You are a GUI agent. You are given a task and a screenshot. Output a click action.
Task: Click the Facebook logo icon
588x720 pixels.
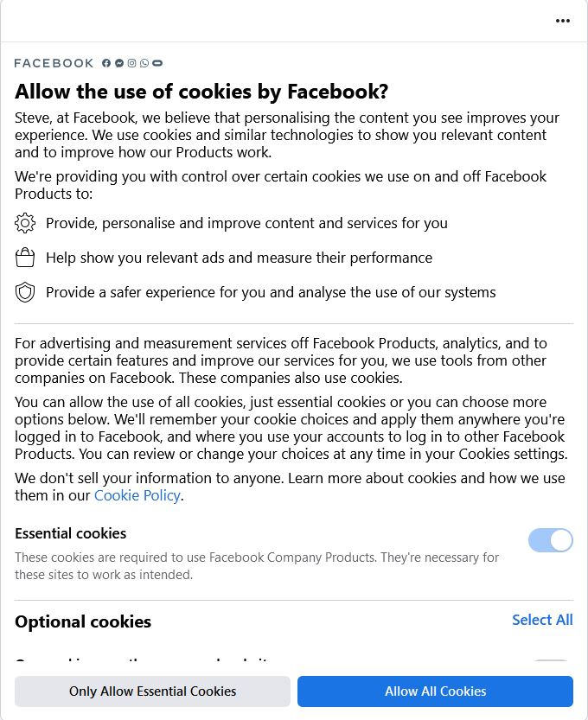coord(106,63)
